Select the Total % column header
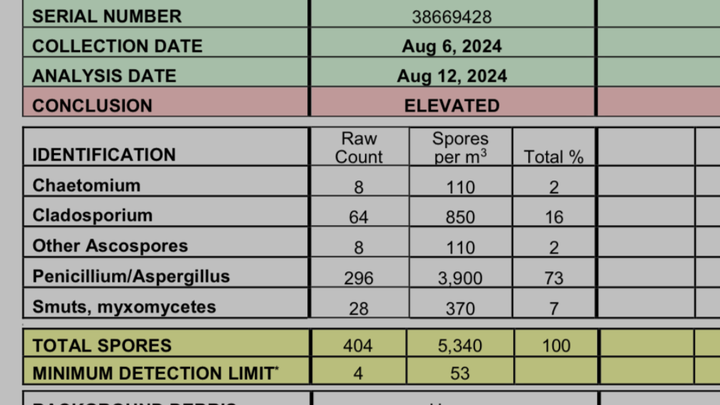Viewport: 720px width, 405px height. 554,156
